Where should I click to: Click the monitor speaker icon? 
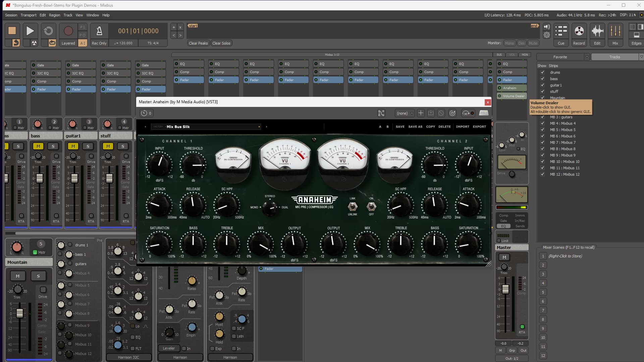click(547, 27)
